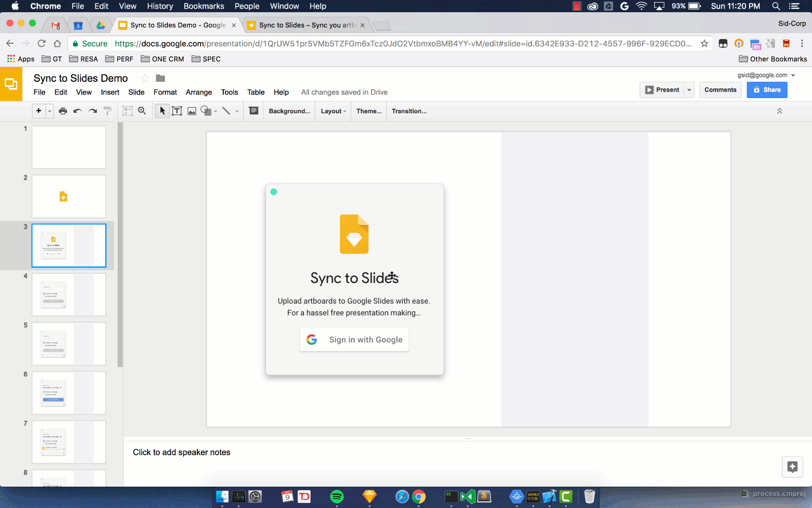Click the Wi-Fi icon in menu bar
Viewport: 812px width, 508px height.
(642, 6)
